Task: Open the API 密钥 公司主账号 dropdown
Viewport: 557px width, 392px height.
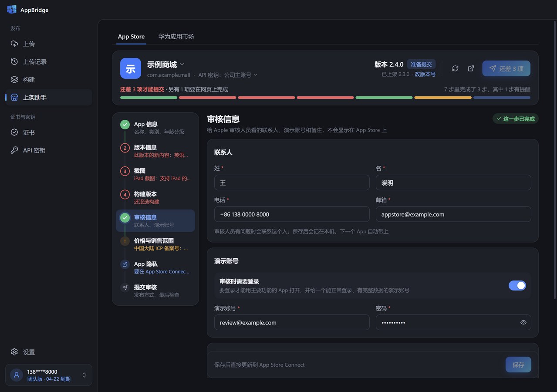Action: point(228,75)
